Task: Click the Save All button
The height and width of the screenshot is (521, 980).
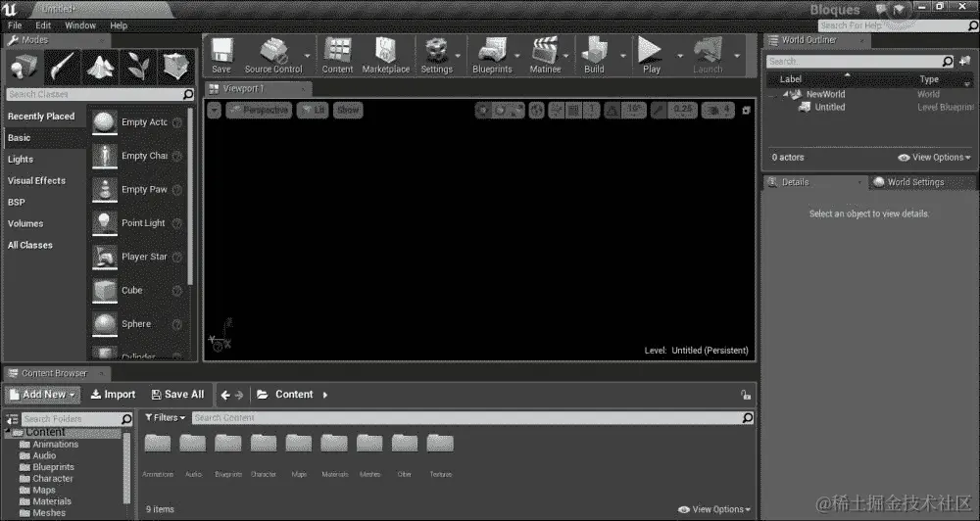Action: (177, 395)
